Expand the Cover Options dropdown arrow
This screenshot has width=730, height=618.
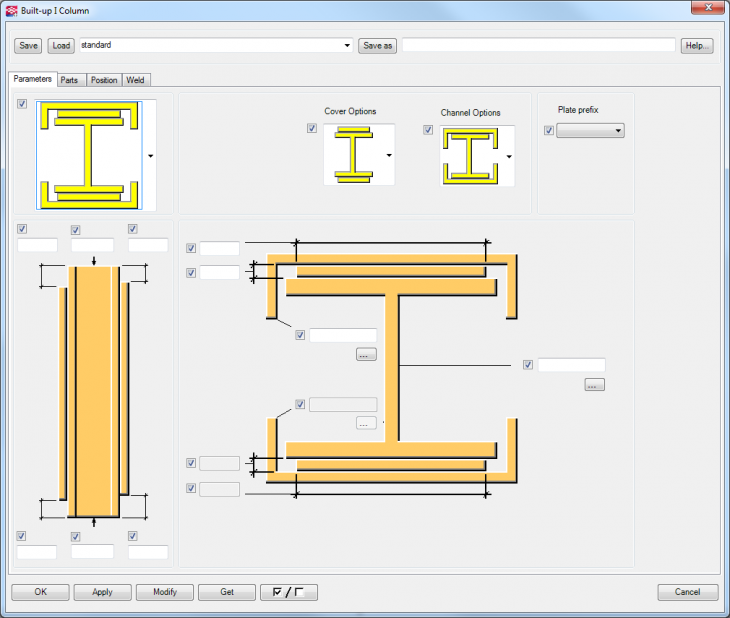pyautogui.click(x=388, y=156)
